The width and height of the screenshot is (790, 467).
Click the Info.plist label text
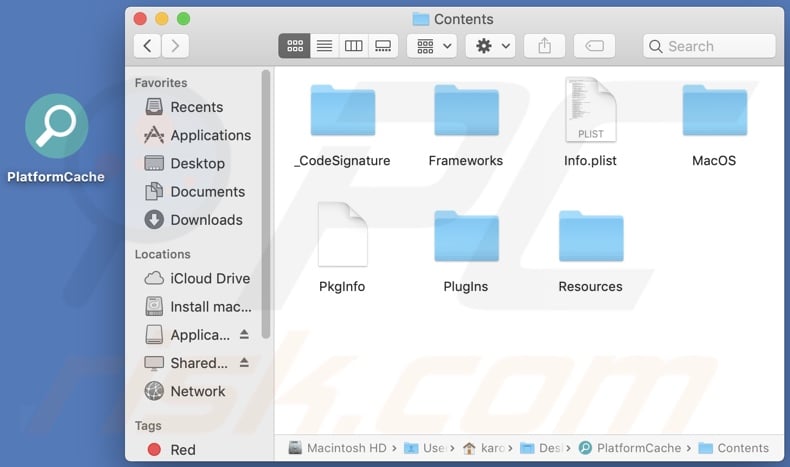(x=590, y=161)
